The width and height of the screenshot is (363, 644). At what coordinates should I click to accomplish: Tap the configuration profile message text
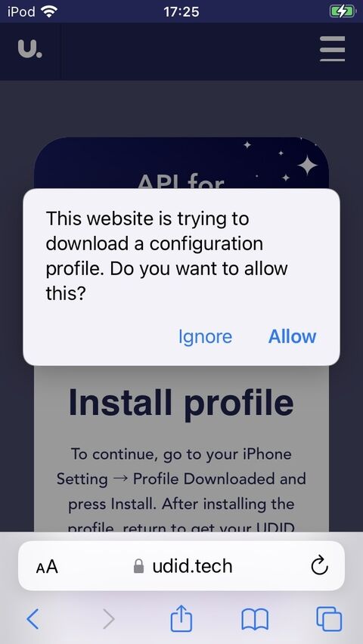pos(167,256)
